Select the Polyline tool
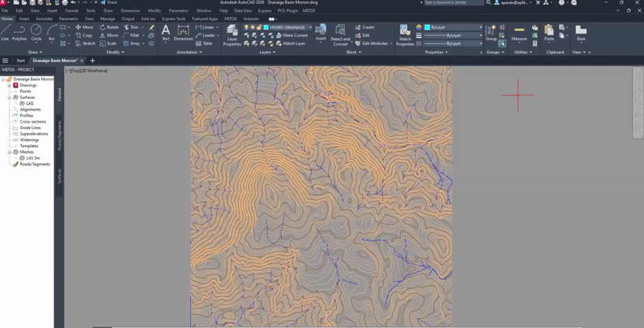Screen dimensions: 644x328 click(19, 33)
